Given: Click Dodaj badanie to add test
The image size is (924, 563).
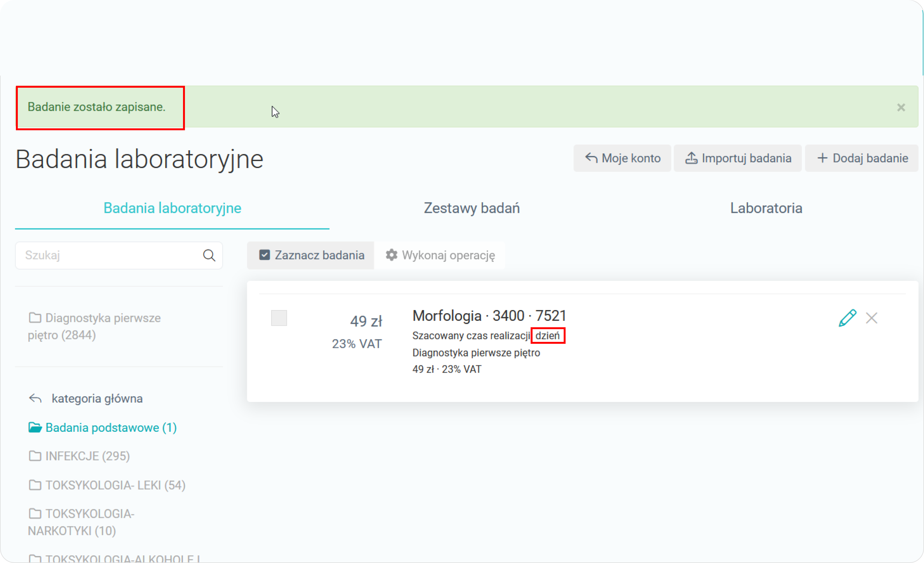Looking at the screenshot, I should pos(862,158).
